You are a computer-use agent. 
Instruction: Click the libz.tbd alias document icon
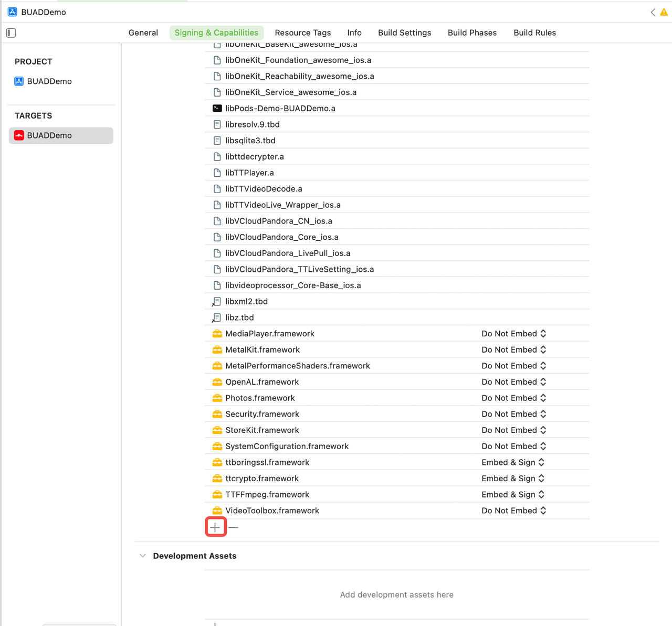click(216, 317)
